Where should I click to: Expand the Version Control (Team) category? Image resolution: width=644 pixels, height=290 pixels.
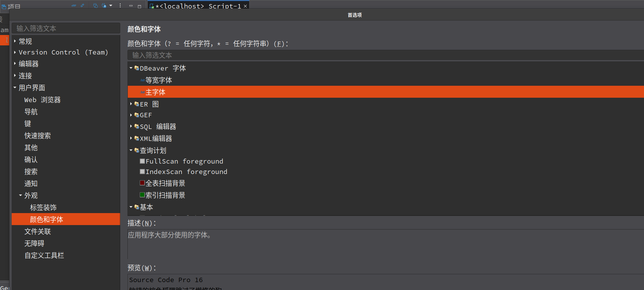tap(15, 52)
